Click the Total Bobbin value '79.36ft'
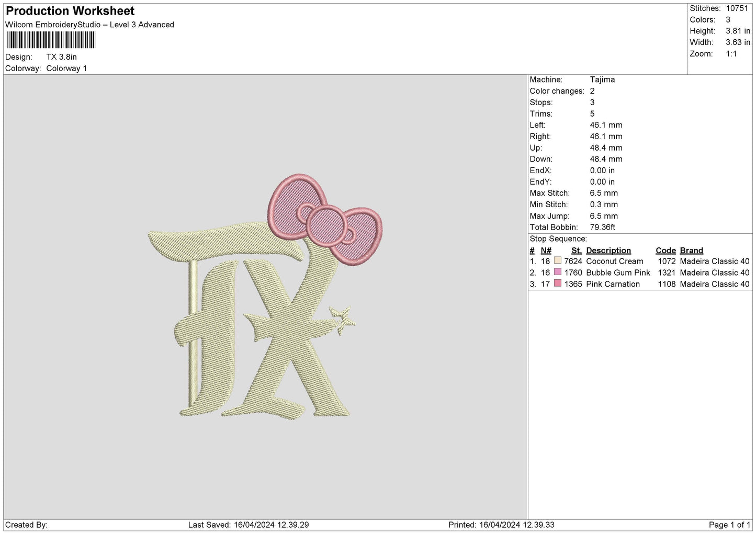Viewport: 756px width, 534px height. pos(602,227)
